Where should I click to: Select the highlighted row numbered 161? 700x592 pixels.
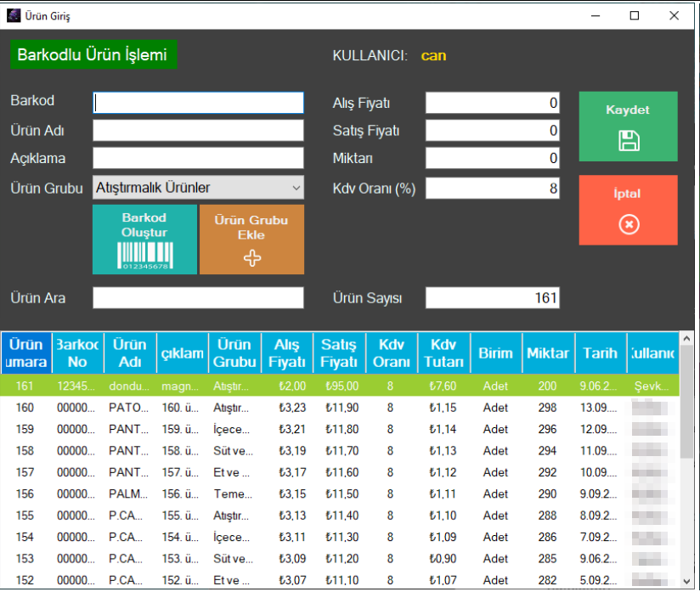pyautogui.click(x=340, y=386)
